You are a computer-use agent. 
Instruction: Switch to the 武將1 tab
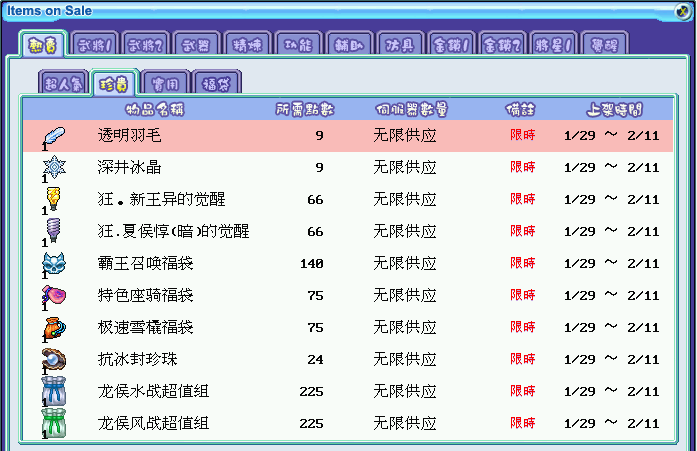(x=96, y=44)
